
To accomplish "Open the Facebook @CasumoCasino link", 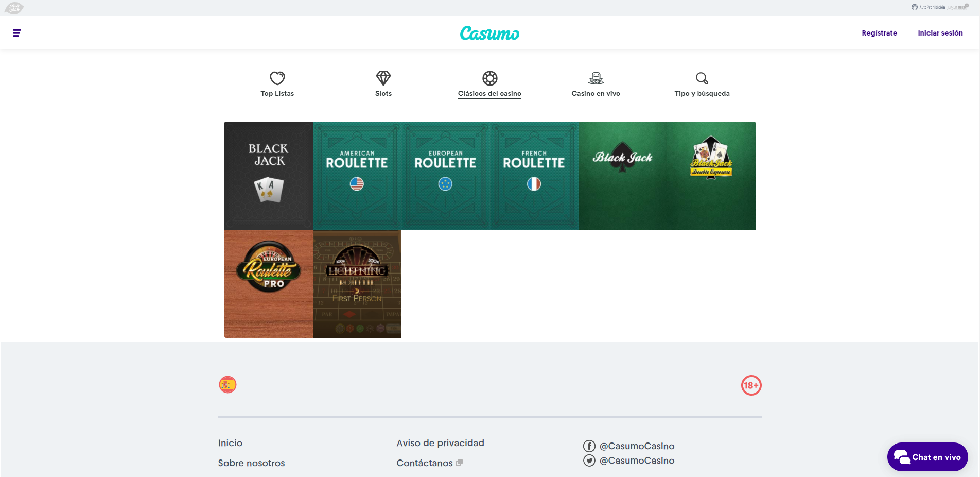I will (x=637, y=446).
